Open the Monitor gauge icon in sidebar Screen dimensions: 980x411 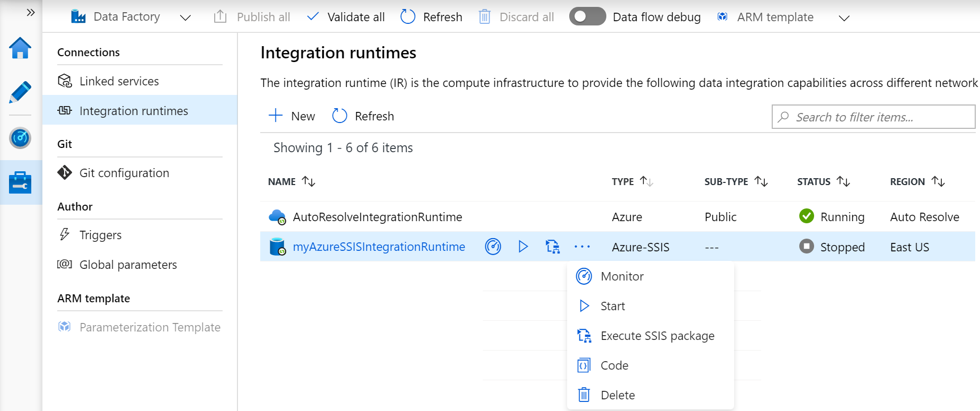(20, 138)
